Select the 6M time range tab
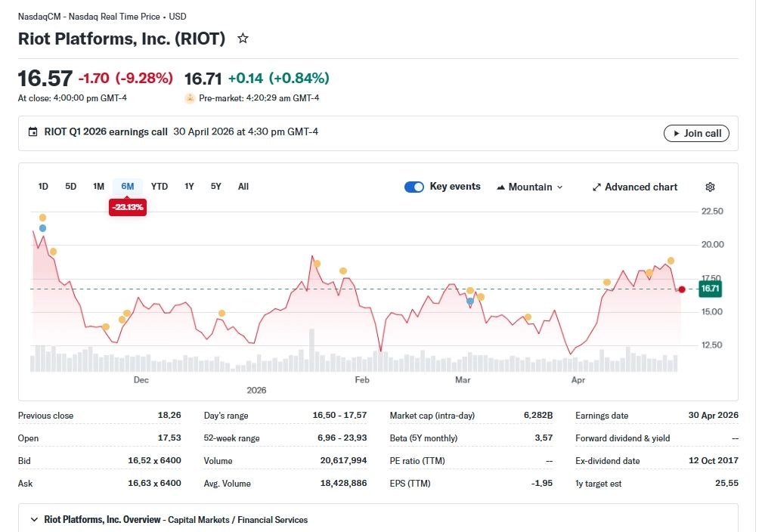 pyautogui.click(x=127, y=187)
